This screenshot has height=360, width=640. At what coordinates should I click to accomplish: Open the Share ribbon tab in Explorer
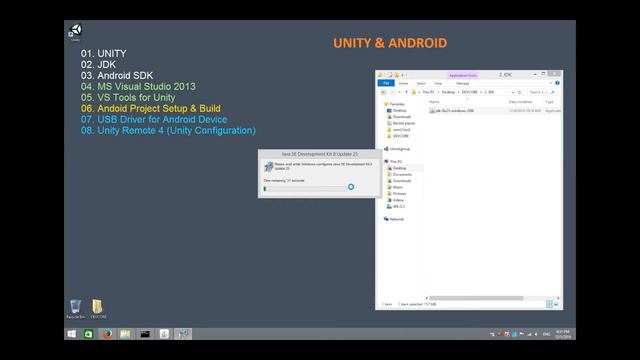point(421,83)
